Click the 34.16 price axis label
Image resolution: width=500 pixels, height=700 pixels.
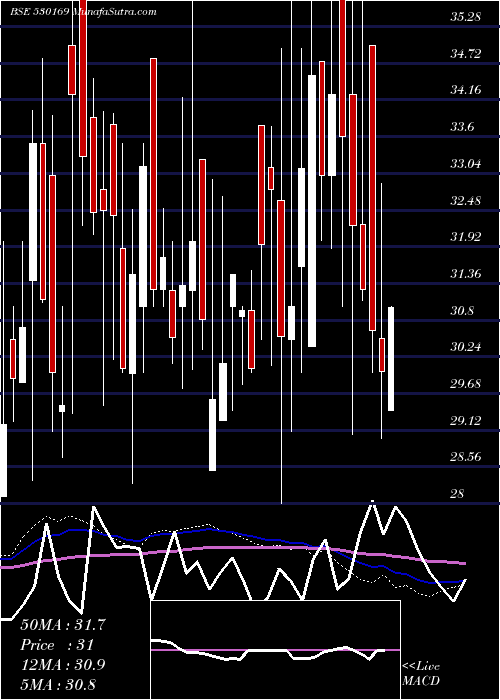466,91
